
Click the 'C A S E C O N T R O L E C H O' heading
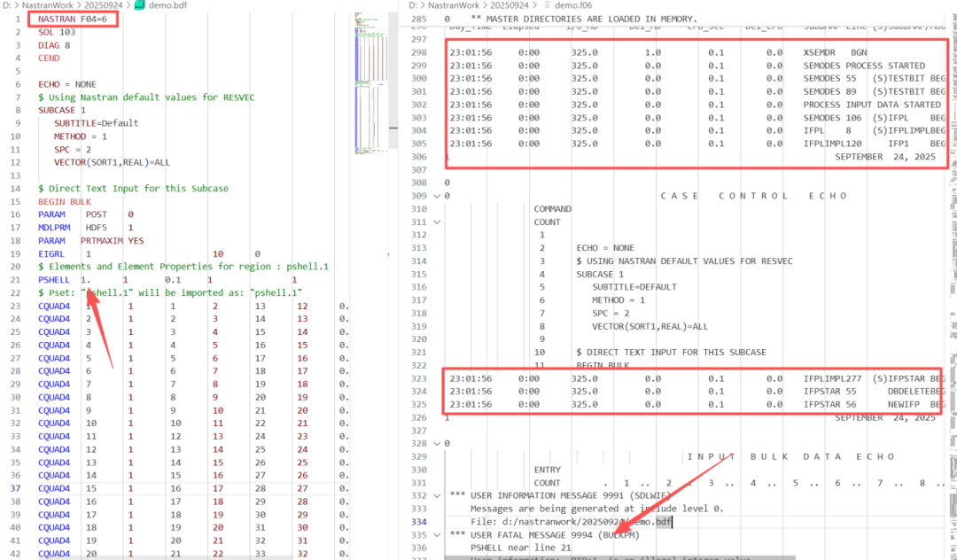click(754, 196)
